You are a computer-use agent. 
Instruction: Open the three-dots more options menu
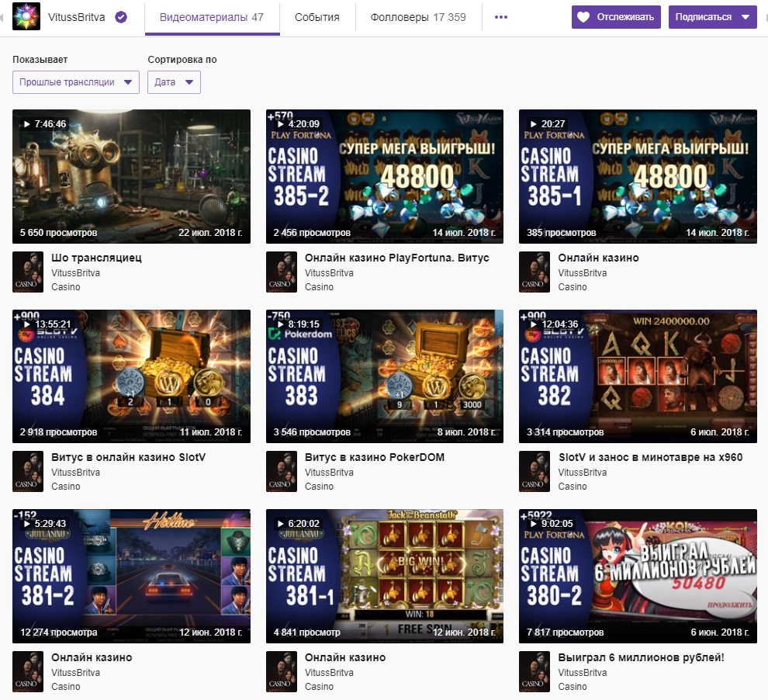(x=500, y=17)
